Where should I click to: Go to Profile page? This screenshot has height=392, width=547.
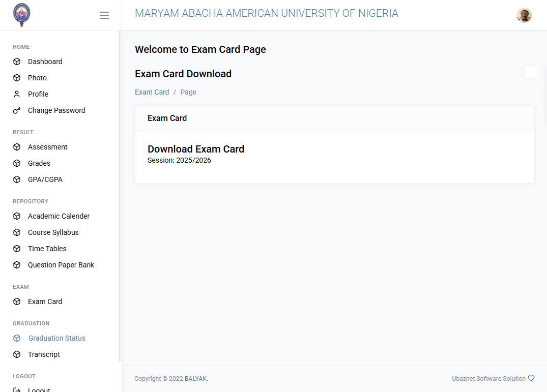pyautogui.click(x=38, y=94)
